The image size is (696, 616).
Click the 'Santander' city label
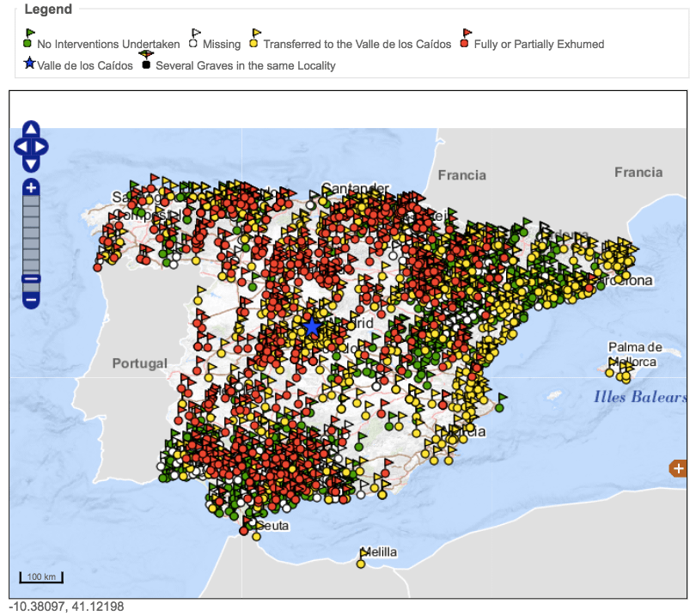(356, 188)
